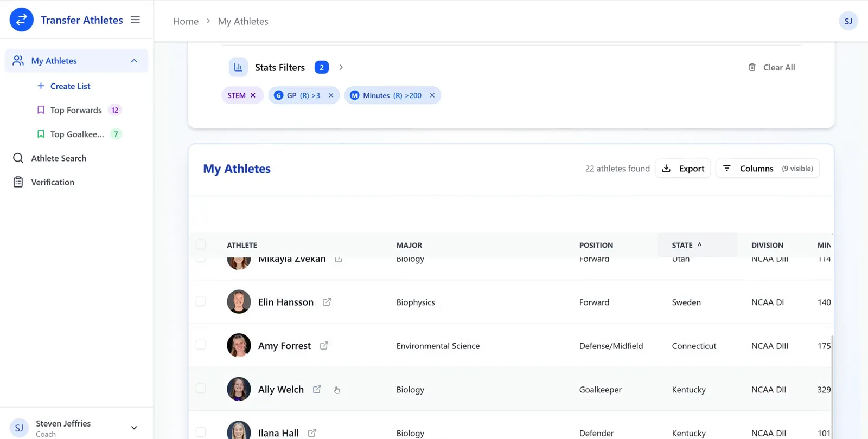Click Create List link

64,86
